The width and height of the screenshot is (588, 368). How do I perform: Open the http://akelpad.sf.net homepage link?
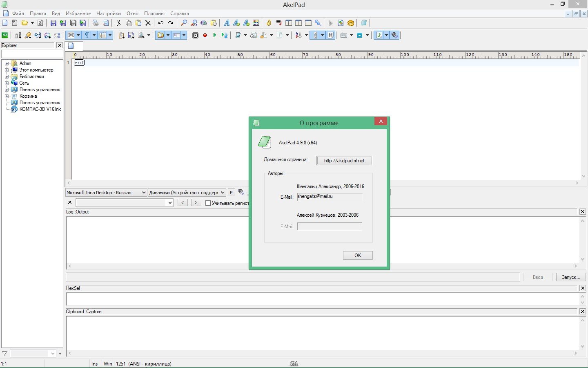pos(344,161)
